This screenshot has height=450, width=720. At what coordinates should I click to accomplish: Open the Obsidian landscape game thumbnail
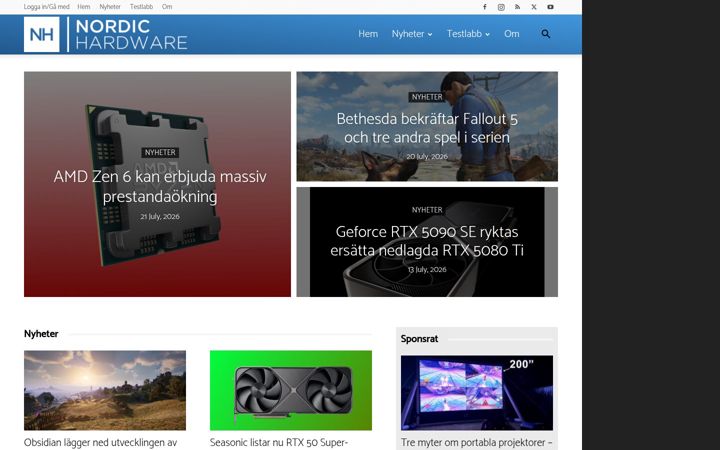coord(105,390)
